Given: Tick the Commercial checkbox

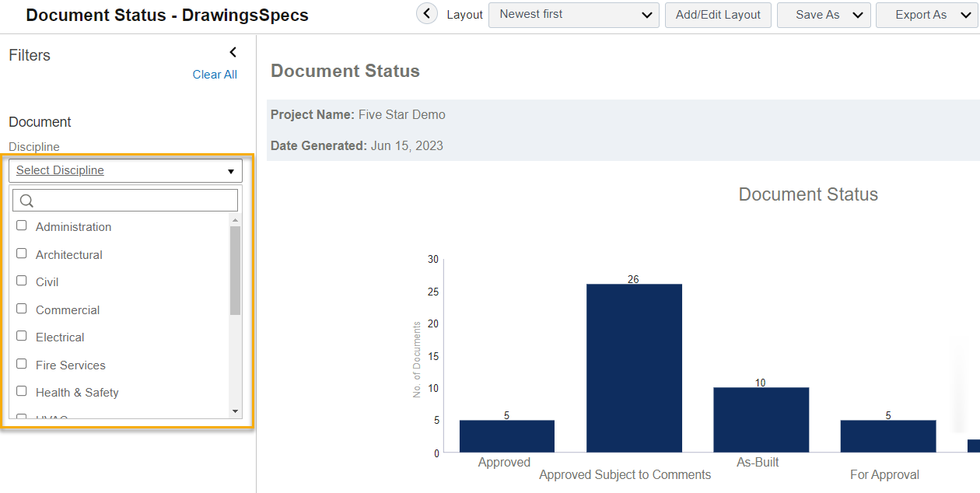Looking at the screenshot, I should pos(22,309).
